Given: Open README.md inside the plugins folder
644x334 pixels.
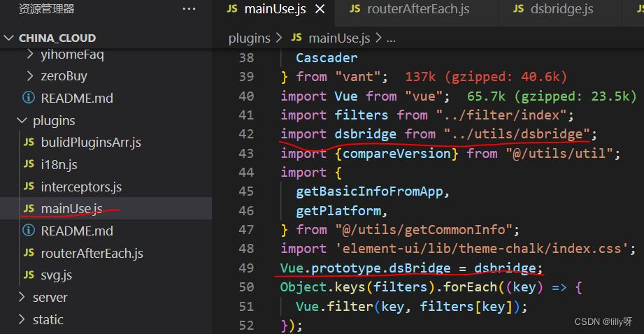Looking at the screenshot, I should (x=76, y=231).
